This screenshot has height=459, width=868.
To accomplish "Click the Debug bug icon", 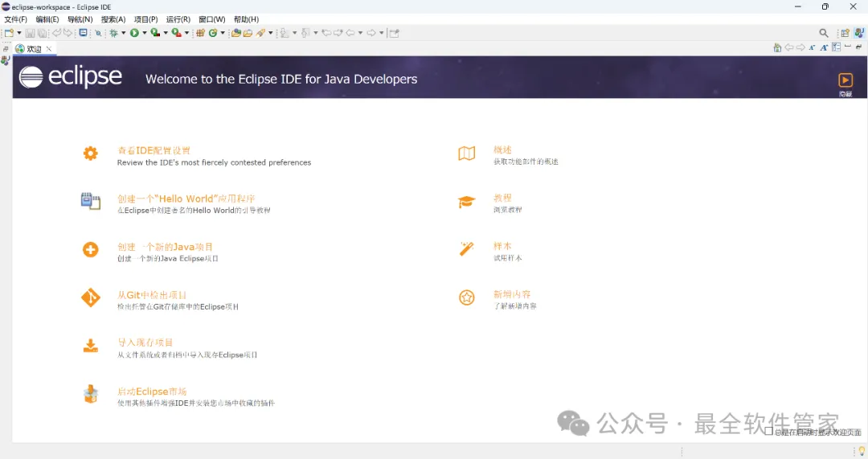I will (x=113, y=33).
